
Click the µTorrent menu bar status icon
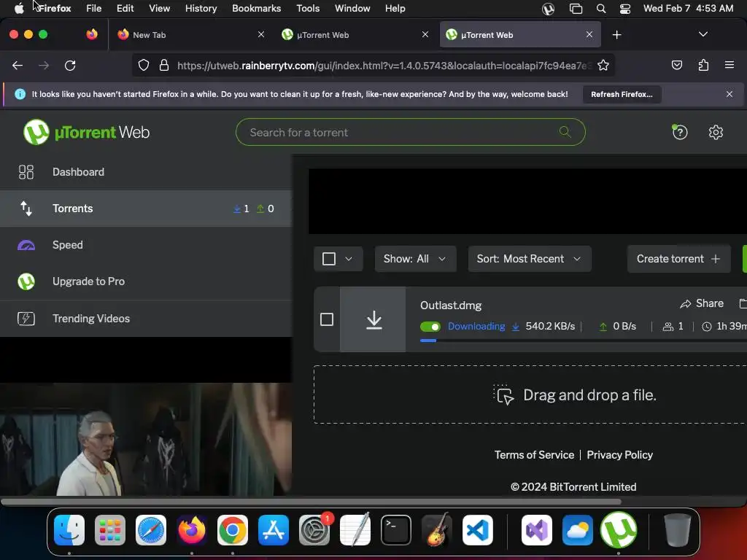(x=548, y=9)
